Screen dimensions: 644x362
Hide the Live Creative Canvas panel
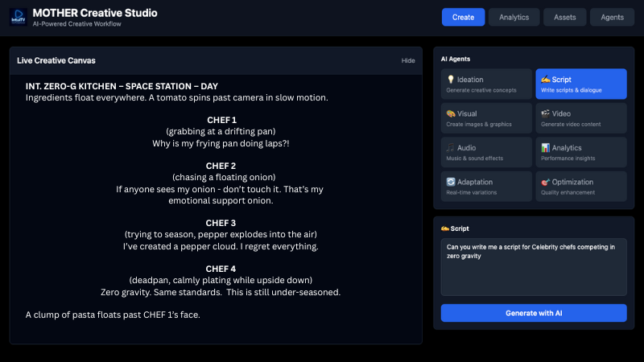[408, 60]
